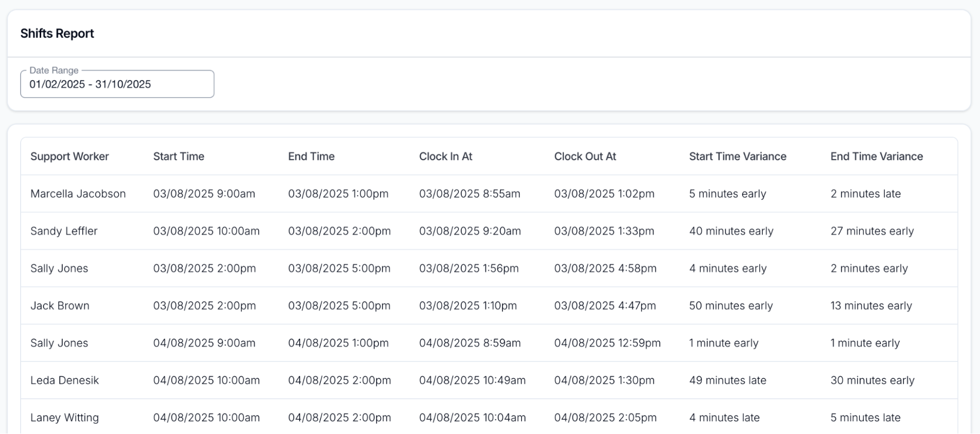Select the End Time Variance header
The image size is (980, 434).
click(876, 156)
